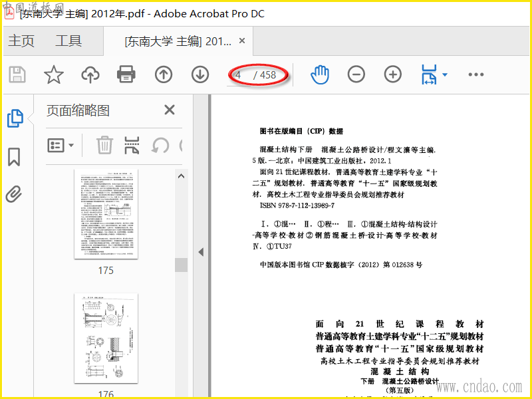This screenshot has height=399, width=532.
Task: Add the document to starred favorites
Action: (54, 74)
